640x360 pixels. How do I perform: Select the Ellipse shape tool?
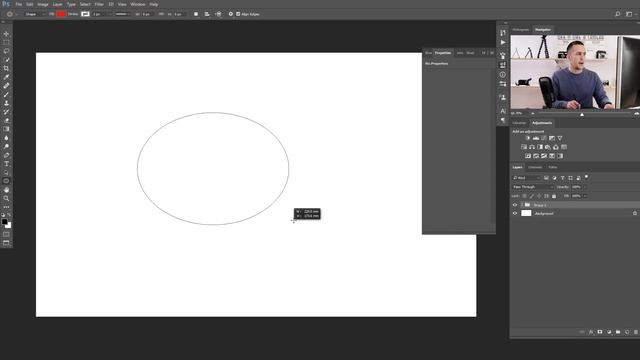click(6, 181)
